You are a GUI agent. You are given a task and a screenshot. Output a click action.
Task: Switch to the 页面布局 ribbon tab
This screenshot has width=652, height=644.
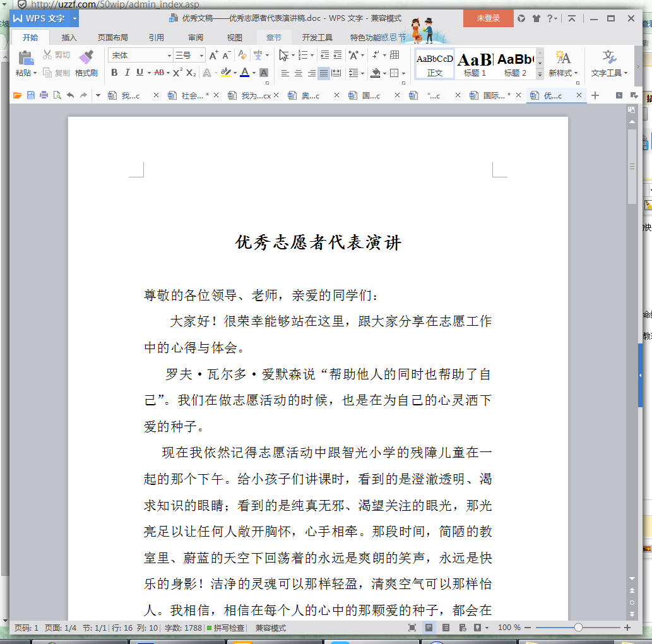[x=113, y=38]
